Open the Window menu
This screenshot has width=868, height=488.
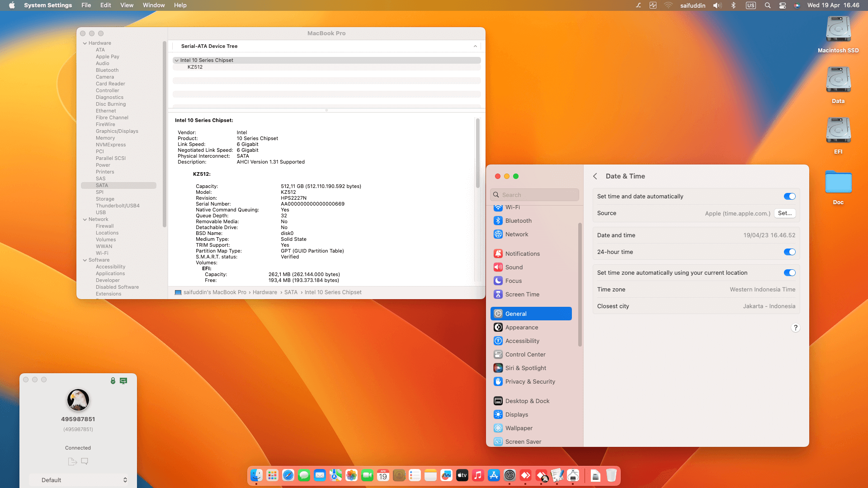click(154, 5)
